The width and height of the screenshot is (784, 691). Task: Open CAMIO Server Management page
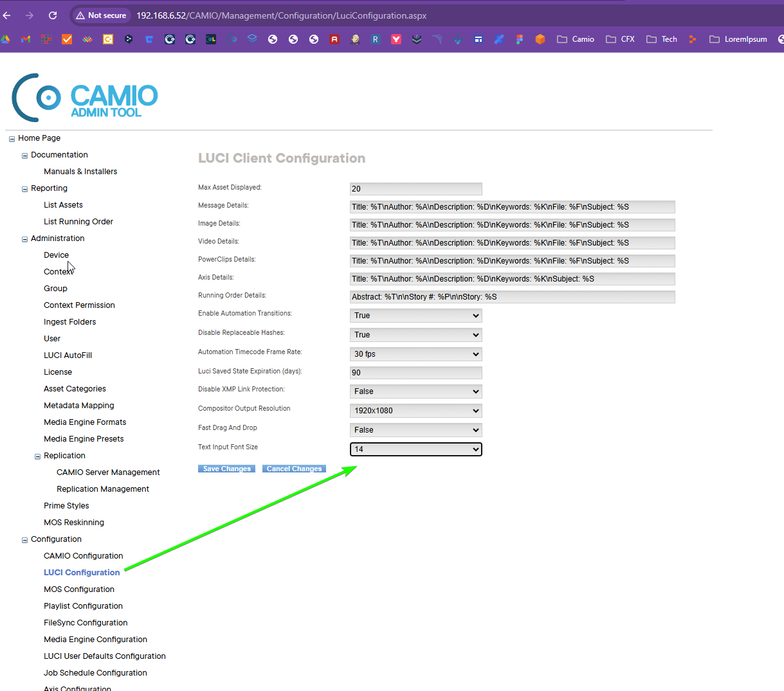pyautogui.click(x=108, y=472)
